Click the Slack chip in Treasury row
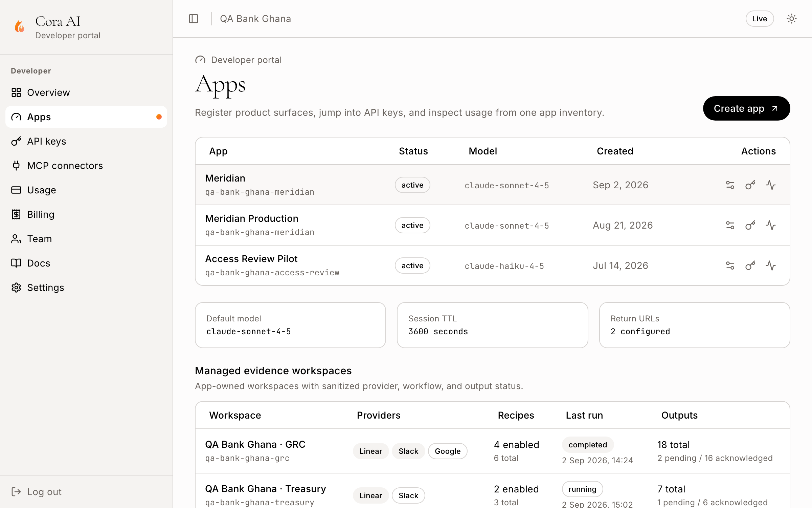The image size is (812, 508). [408, 495]
